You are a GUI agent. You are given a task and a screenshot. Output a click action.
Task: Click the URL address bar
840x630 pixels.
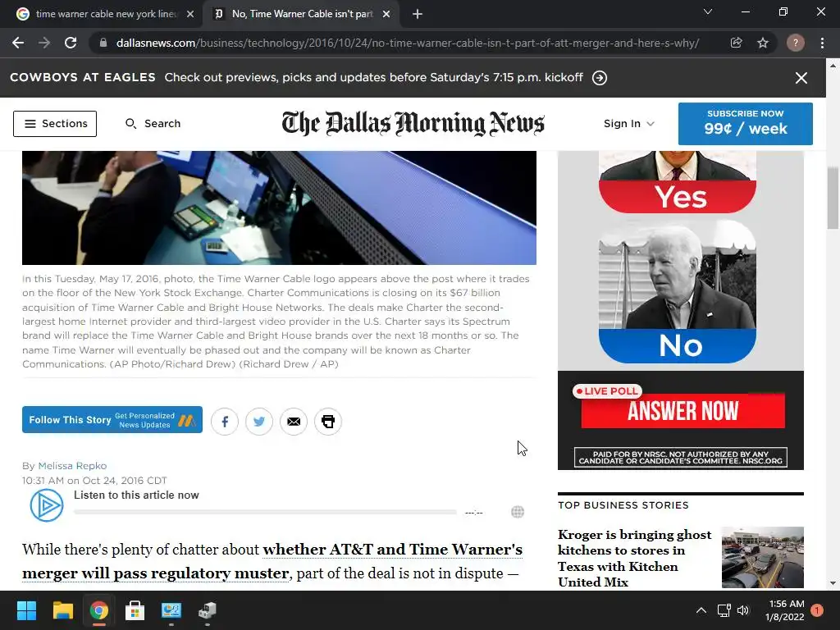click(407, 43)
